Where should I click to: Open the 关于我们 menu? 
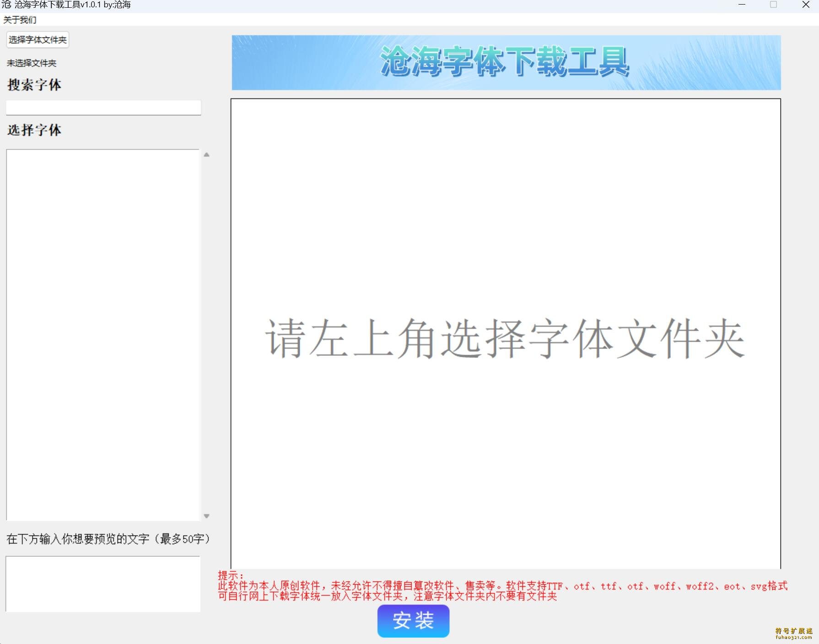(20, 20)
